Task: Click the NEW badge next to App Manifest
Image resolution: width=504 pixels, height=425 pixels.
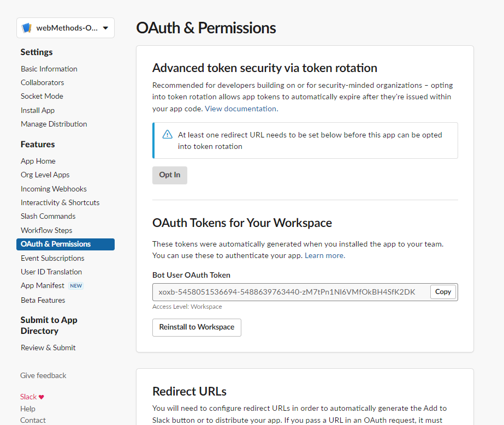Action: pos(76,286)
